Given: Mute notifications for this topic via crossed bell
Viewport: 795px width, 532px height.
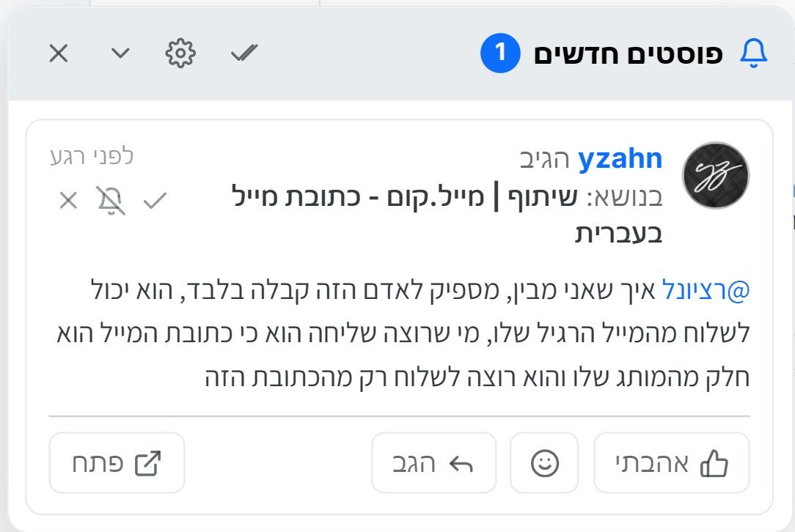Looking at the screenshot, I should [x=111, y=200].
